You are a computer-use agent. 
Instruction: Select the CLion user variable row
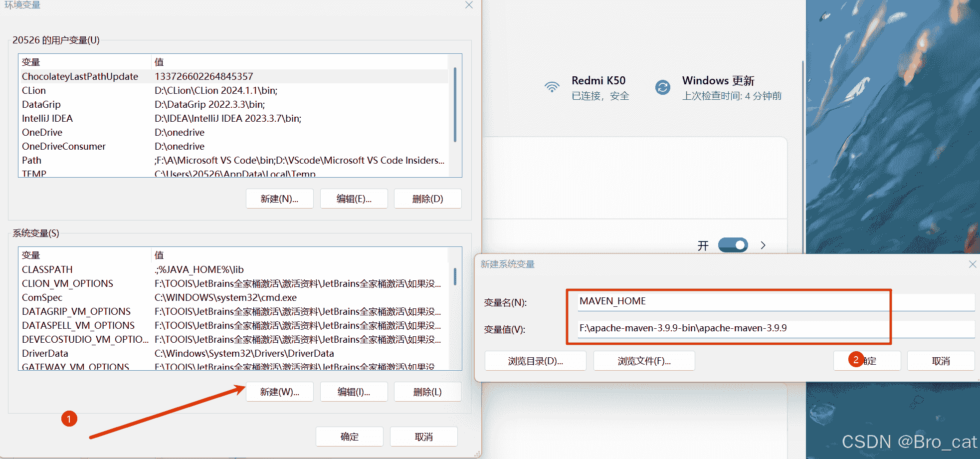click(x=233, y=90)
